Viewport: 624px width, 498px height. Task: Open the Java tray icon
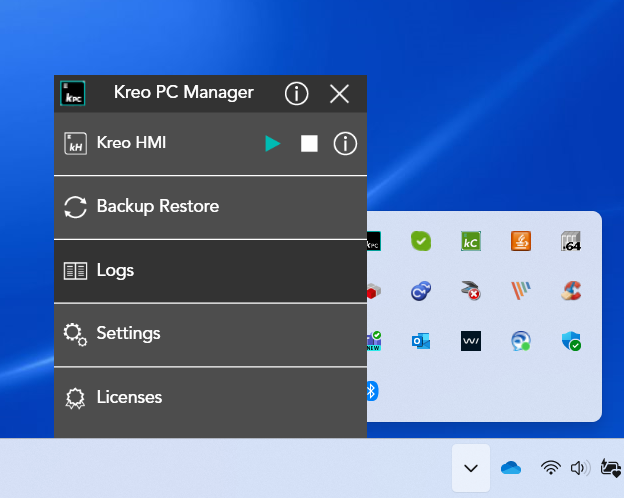coord(521,241)
